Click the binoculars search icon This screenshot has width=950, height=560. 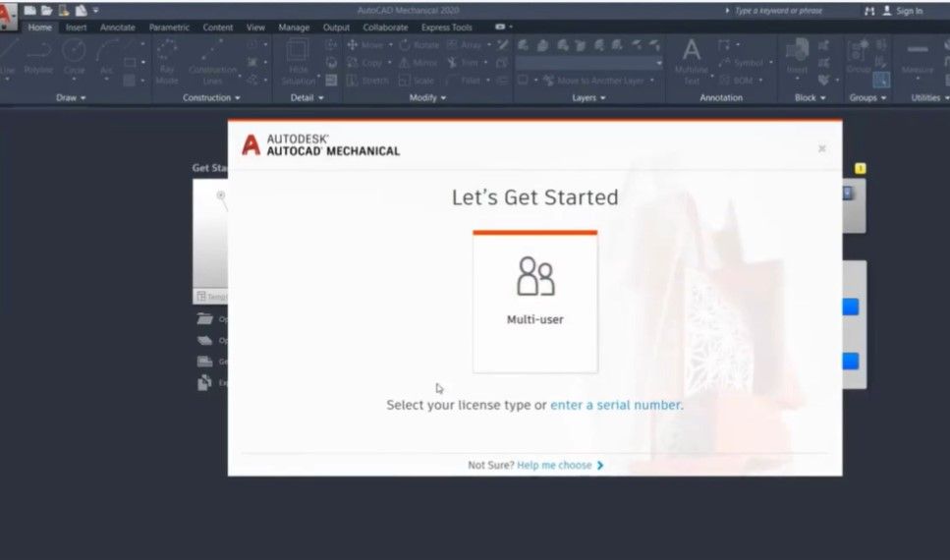[x=869, y=10]
